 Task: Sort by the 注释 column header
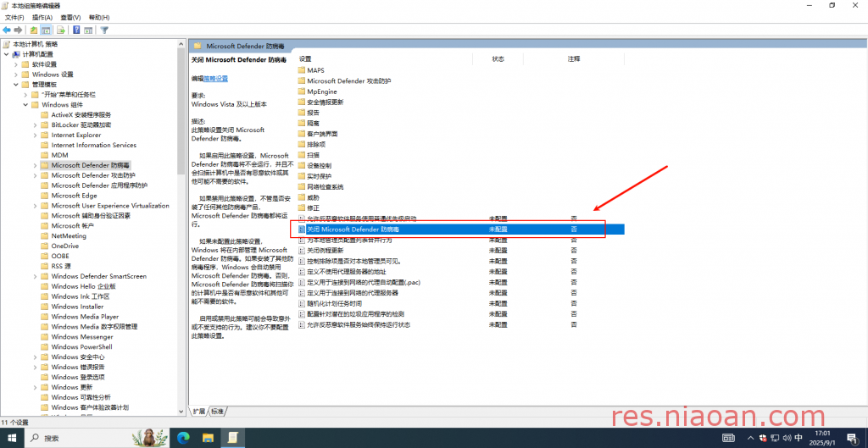click(x=574, y=58)
